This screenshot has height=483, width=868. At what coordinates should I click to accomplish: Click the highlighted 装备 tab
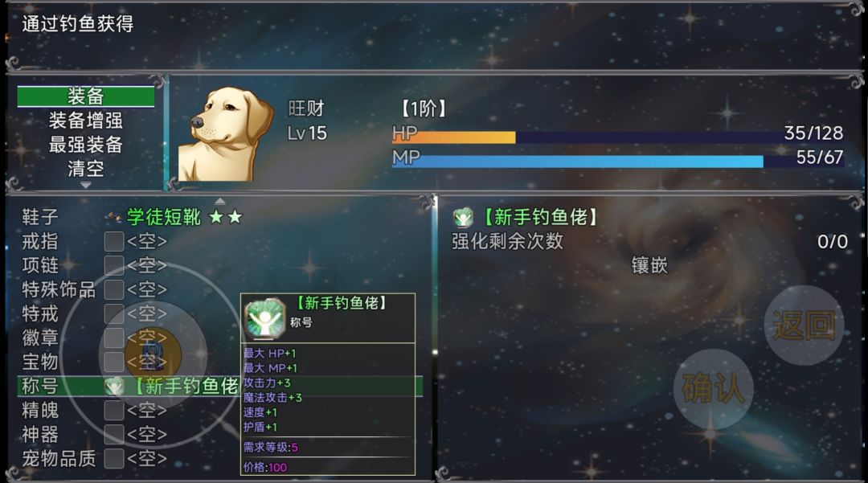click(x=86, y=96)
